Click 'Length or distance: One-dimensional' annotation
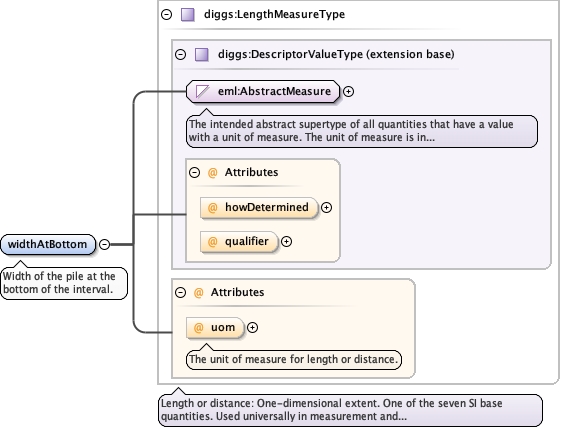Screen dimensions: 561x430 pos(350,410)
